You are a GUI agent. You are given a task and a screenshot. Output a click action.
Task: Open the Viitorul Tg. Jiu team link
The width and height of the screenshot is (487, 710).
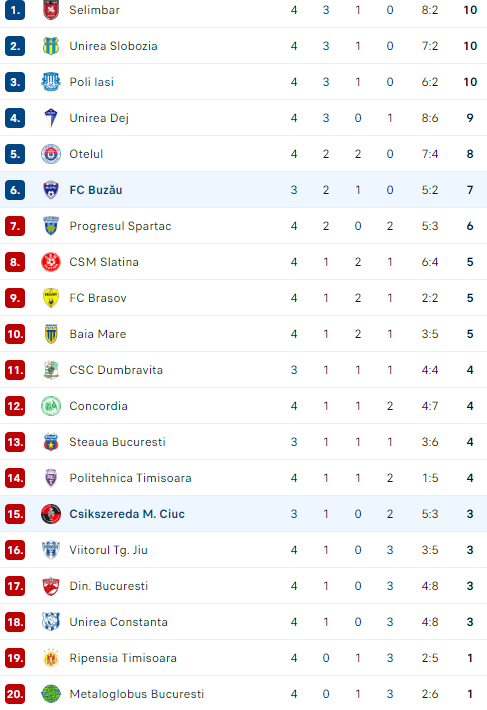[x=108, y=550]
